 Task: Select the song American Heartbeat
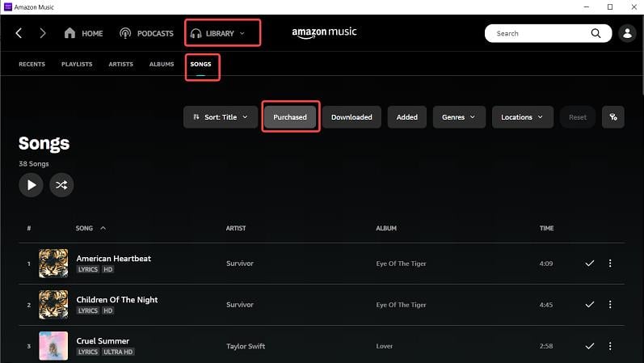click(114, 259)
